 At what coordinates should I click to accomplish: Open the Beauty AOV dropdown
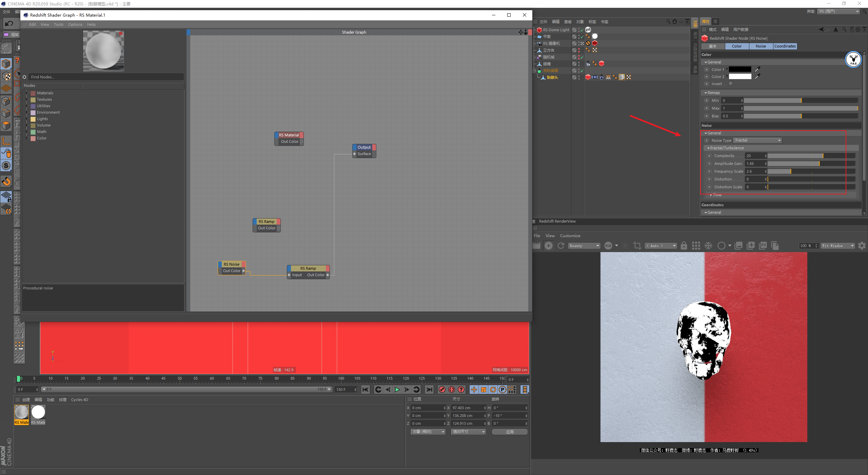(584, 246)
